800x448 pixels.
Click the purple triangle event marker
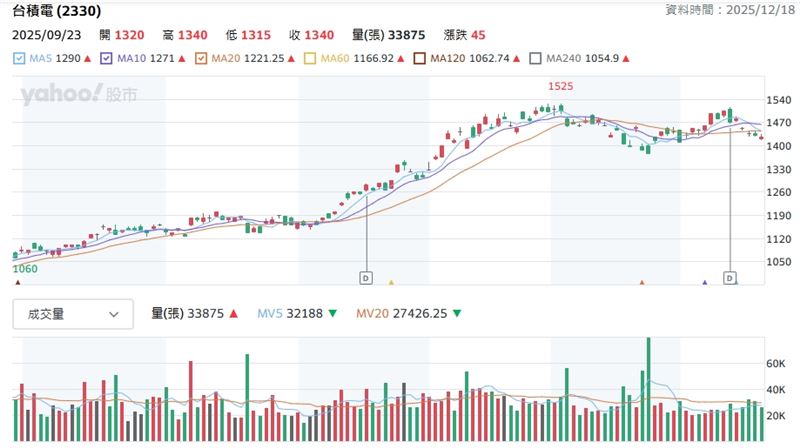coord(705,283)
